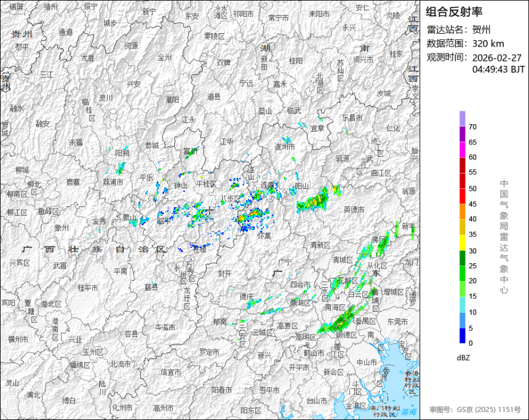
Task: Click the 英德市 map label
Action: [354, 210]
